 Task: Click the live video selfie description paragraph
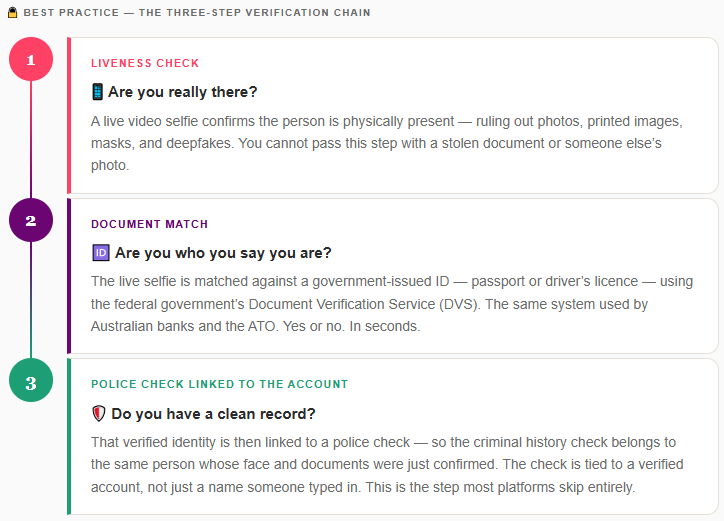[x=386, y=143]
